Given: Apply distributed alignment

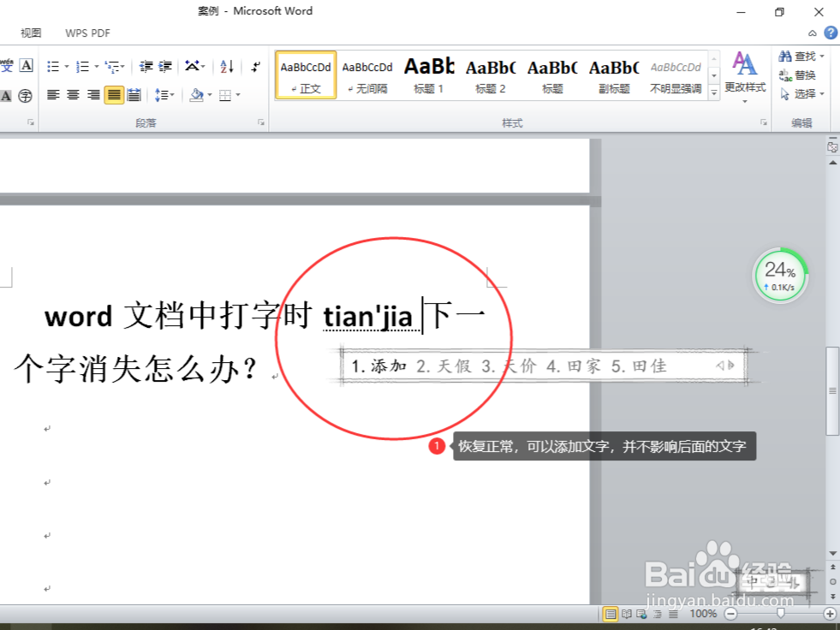Looking at the screenshot, I should coord(134,95).
